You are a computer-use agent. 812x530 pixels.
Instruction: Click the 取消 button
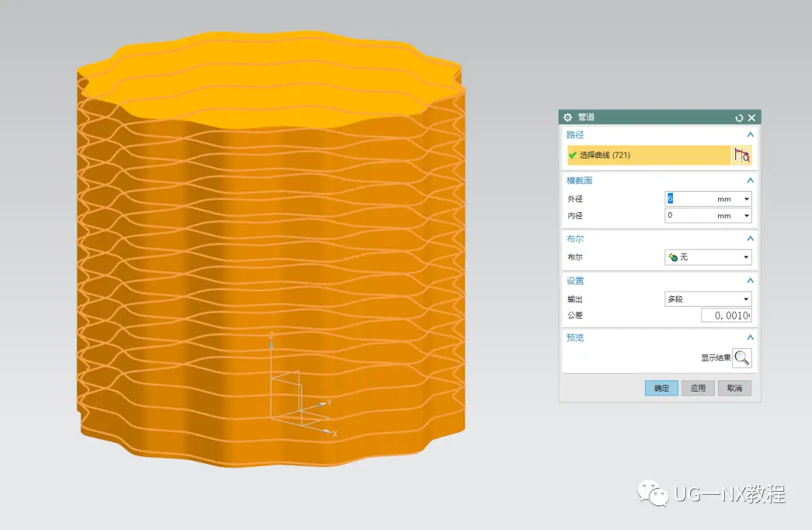click(x=735, y=388)
